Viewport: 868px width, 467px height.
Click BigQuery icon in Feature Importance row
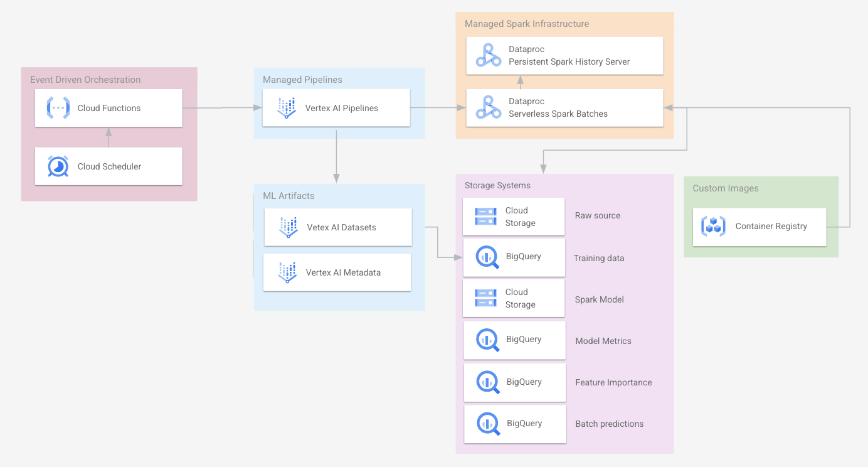click(x=488, y=382)
